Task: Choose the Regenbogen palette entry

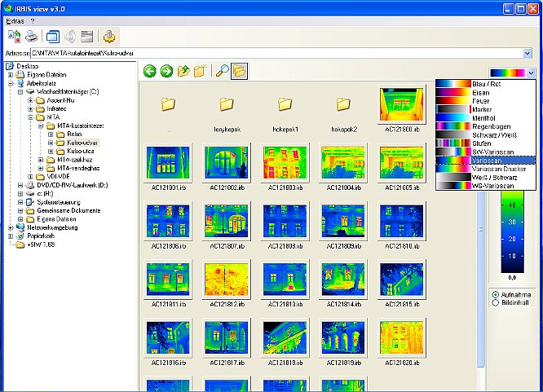Action: tap(485, 126)
